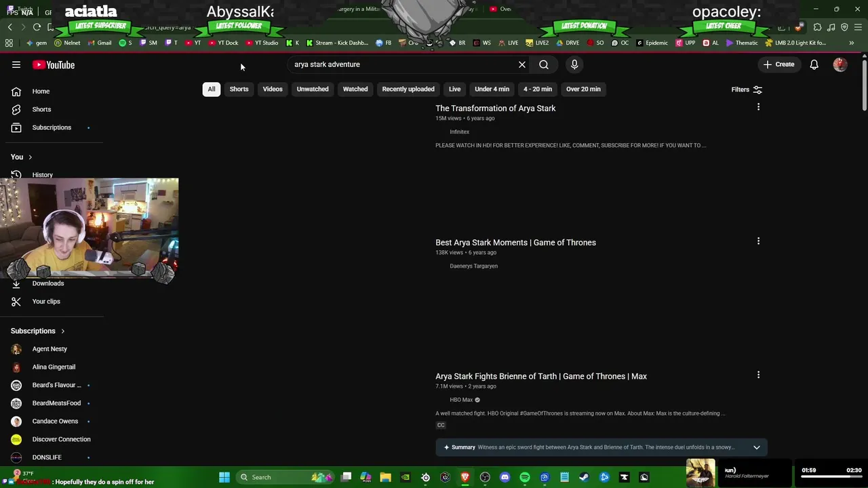Visit the Daenerys Targaryen channel name
Screen dimensions: 868x488
[473, 266]
